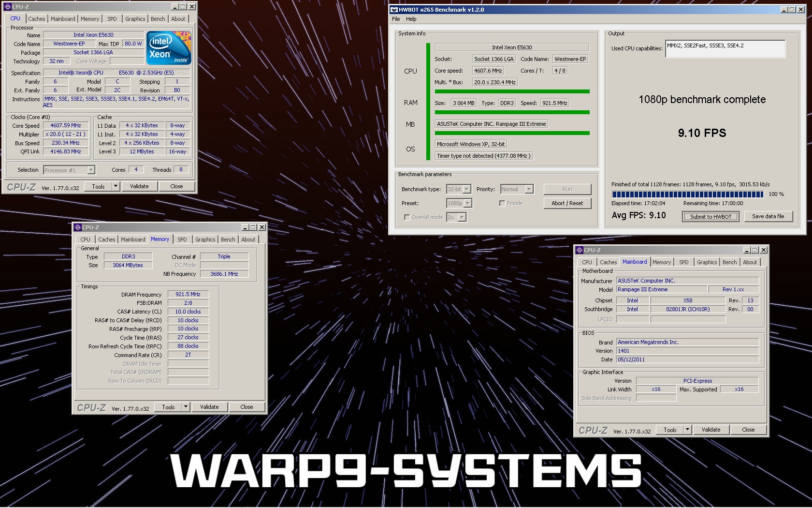
Task: Click the Run button
Action: 567,189
